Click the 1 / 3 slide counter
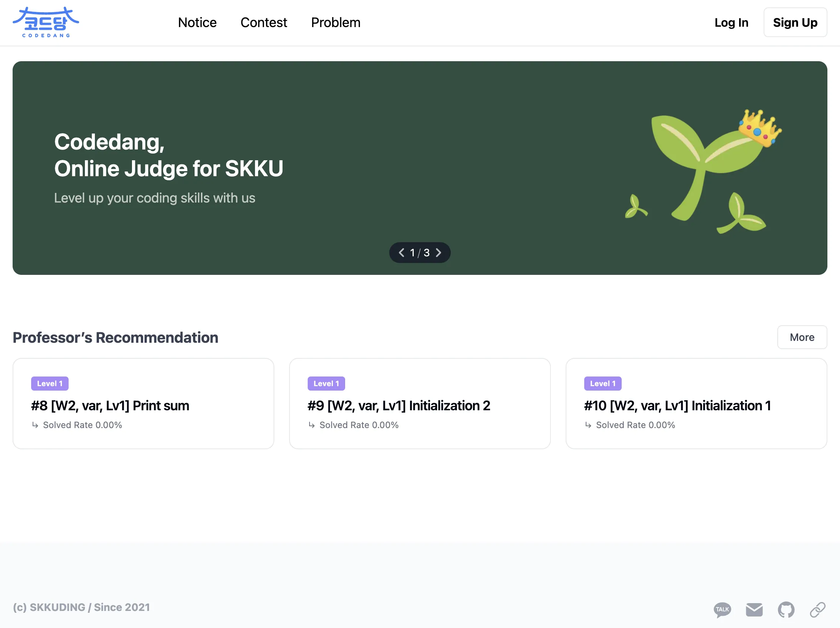The image size is (840, 628). [x=420, y=253]
